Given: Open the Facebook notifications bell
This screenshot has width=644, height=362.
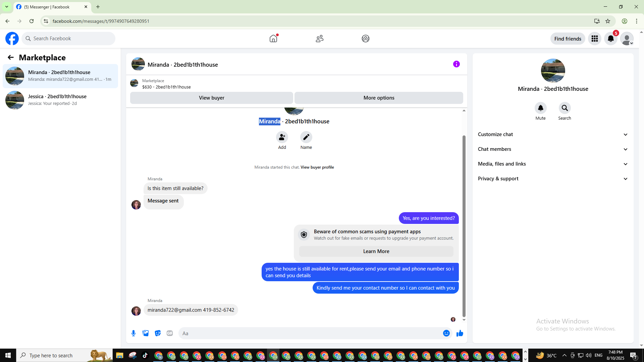Looking at the screenshot, I should point(610,39).
